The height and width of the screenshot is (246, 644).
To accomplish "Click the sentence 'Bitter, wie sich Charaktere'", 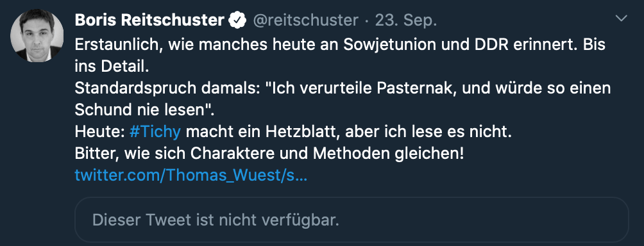I will pos(269,154).
